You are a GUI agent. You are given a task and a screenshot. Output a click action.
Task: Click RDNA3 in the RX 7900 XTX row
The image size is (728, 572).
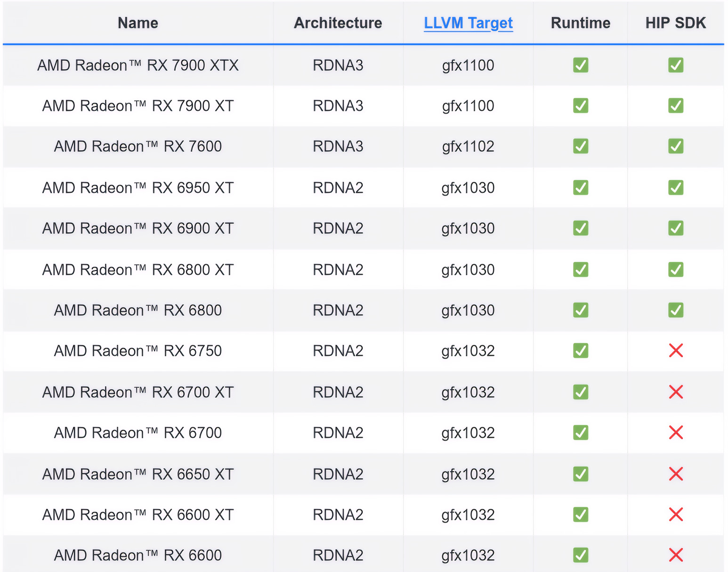pyautogui.click(x=338, y=65)
